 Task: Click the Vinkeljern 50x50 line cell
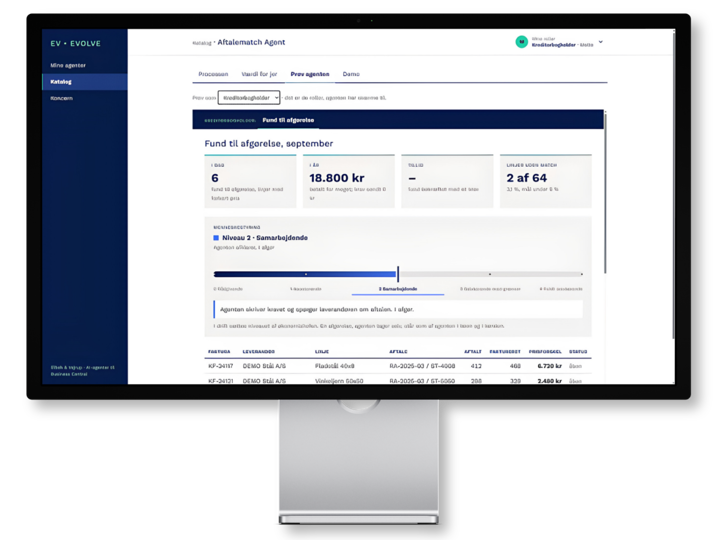(x=339, y=381)
